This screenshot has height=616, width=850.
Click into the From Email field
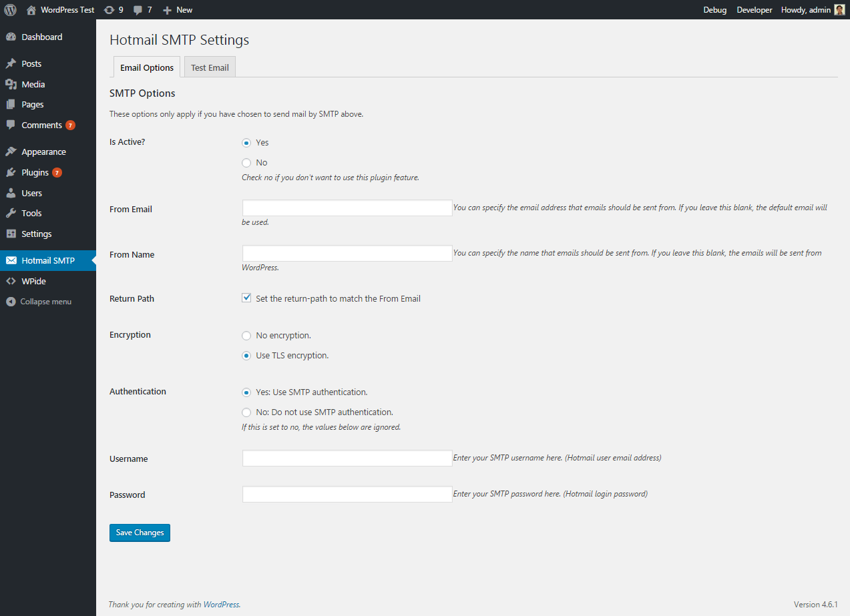pos(347,208)
